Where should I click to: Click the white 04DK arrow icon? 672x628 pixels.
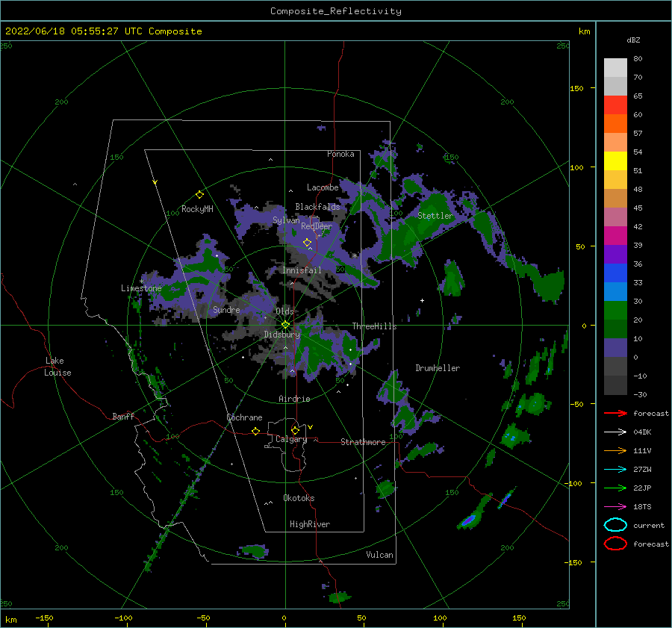coord(615,432)
